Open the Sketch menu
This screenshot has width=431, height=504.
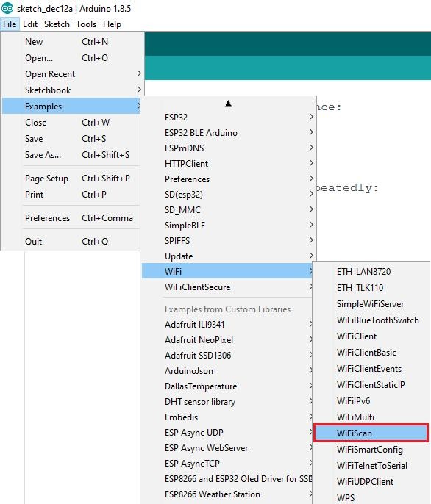coord(57,24)
